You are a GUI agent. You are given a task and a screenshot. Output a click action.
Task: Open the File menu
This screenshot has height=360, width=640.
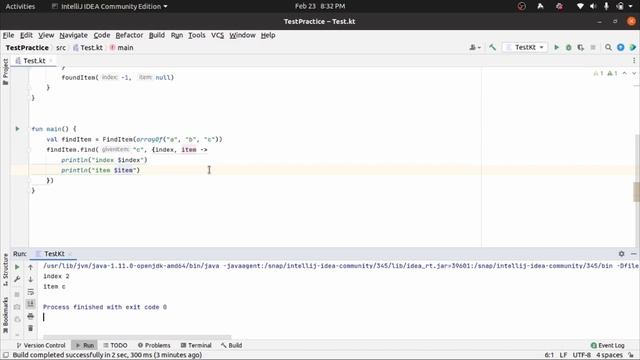[8, 35]
